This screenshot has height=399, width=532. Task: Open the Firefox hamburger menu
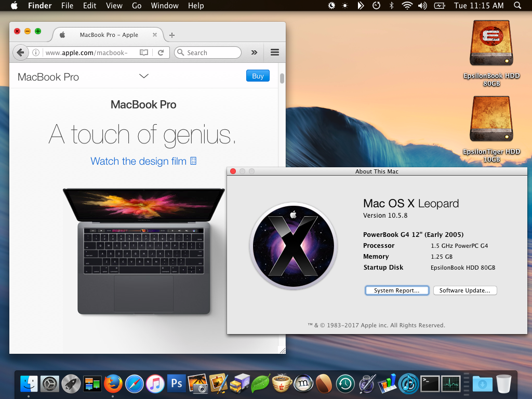click(x=275, y=52)
